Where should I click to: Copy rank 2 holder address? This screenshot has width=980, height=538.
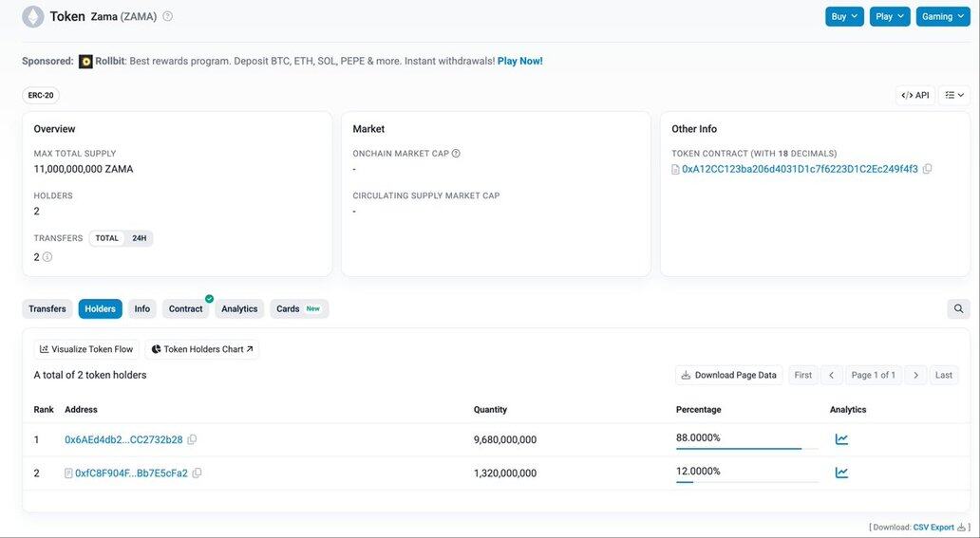coord(197,473)
